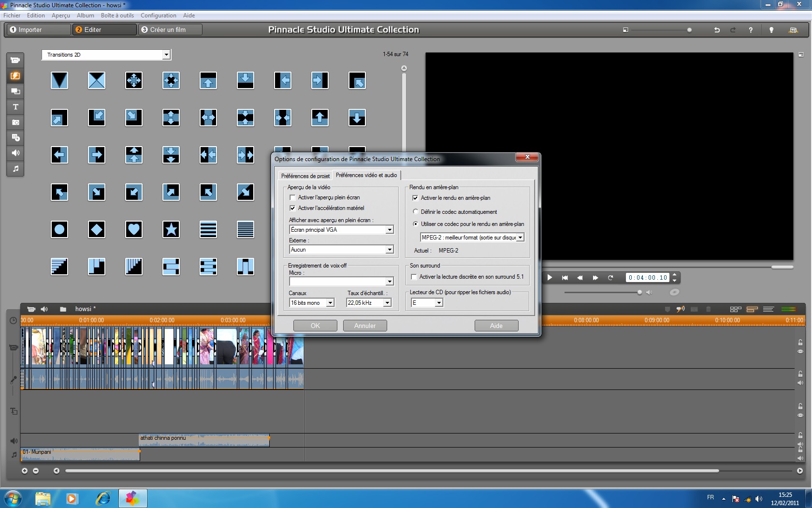Expand the MPEG-2 codec dropdown
Viewport: 812px width, 508px height.
[x=521, y=238]
